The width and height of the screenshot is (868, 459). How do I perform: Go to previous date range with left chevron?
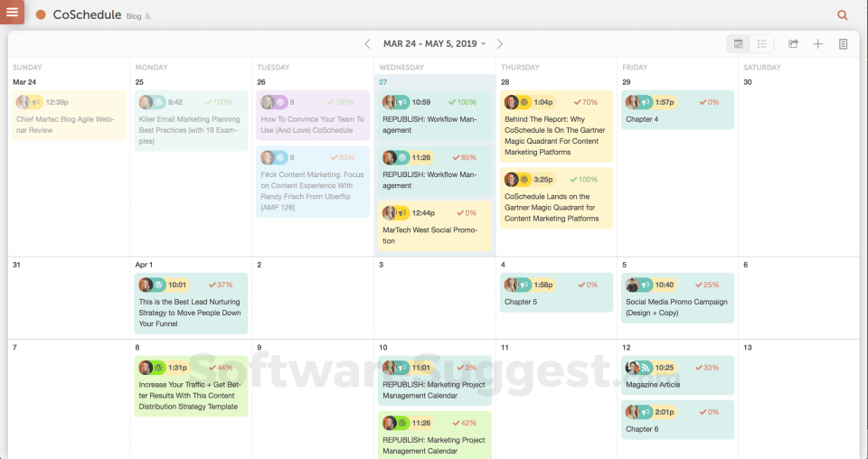tap(368, 43)
